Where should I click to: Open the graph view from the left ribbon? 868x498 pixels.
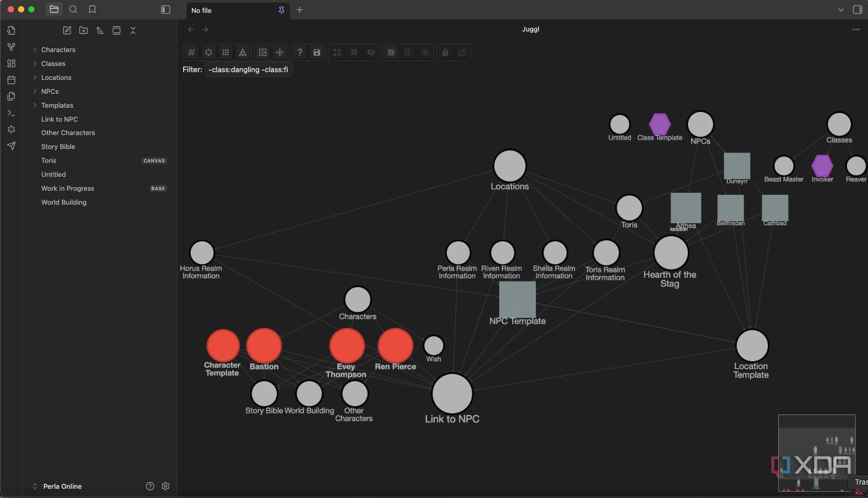(11, 47)
